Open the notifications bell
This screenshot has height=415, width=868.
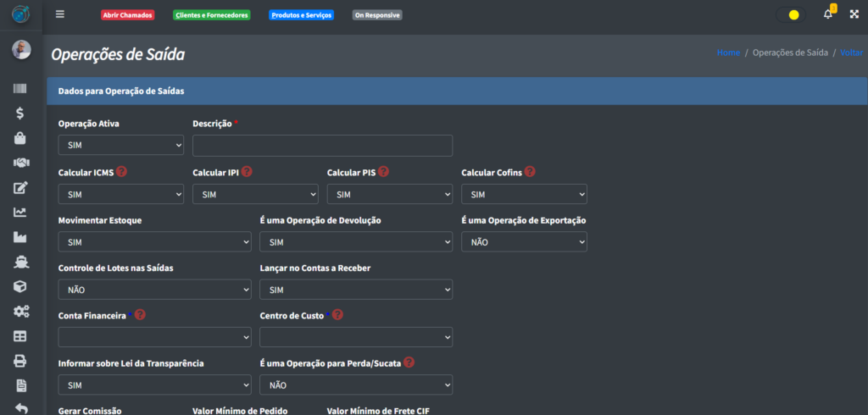(x=828, y=14)
